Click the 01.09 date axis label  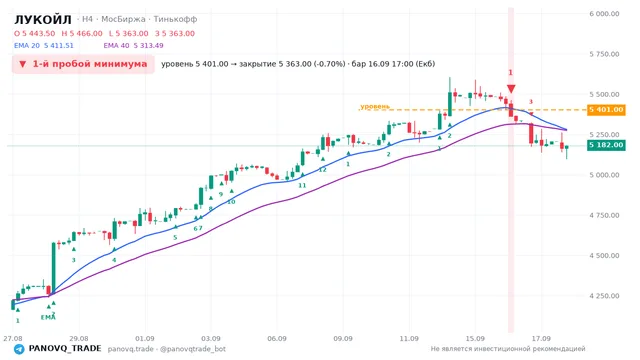[144, 338]
